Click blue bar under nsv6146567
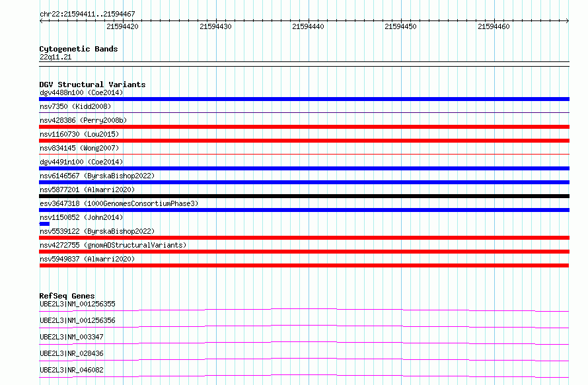 tap(304, 182)
